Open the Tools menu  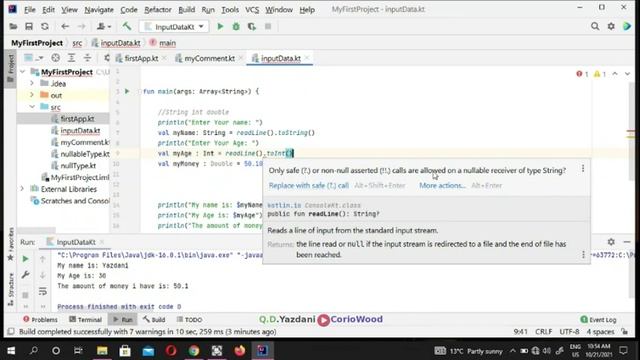pos(230,9)
